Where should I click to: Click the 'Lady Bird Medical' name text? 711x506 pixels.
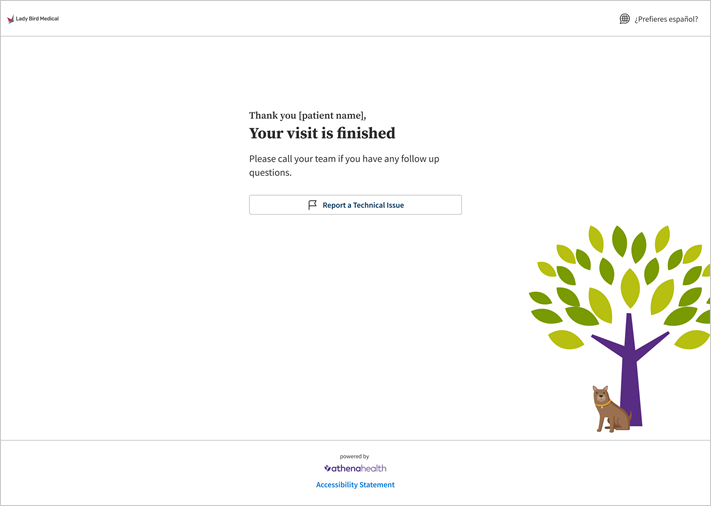coord(37,19)
